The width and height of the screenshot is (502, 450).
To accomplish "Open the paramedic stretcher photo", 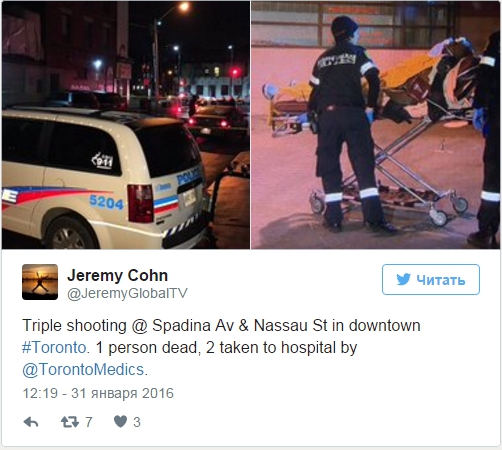I will [x=375, y=125].
